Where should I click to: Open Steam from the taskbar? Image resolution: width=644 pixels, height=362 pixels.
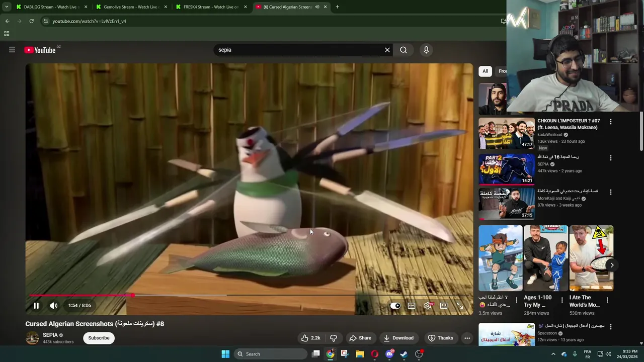pyautogui.click(x=404, y=354)
